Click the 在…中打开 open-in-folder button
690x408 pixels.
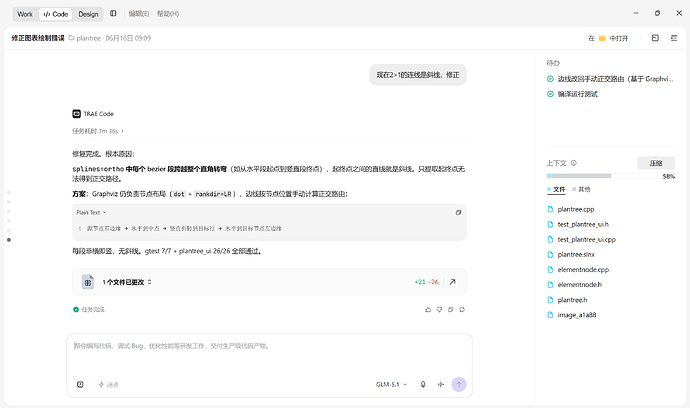click(x=608, y=38)
